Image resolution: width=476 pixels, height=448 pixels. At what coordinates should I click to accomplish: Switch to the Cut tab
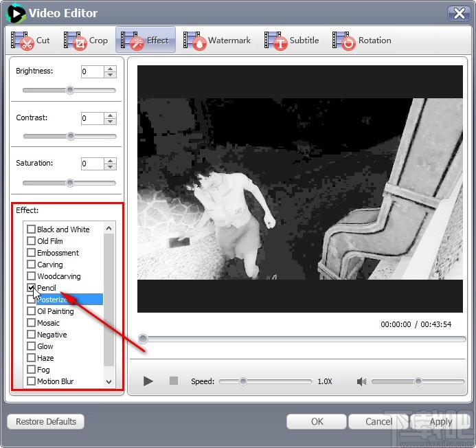(x=30, y=41)
